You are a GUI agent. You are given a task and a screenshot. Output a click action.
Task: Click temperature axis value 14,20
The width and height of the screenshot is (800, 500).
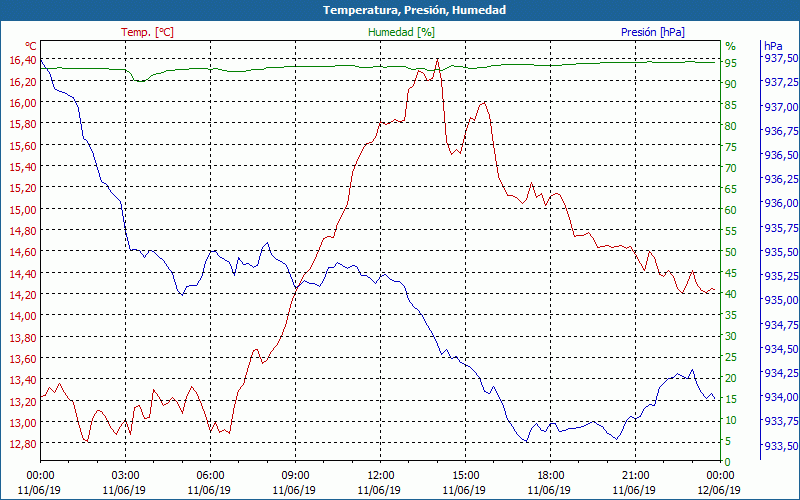[x=23, y=294]
